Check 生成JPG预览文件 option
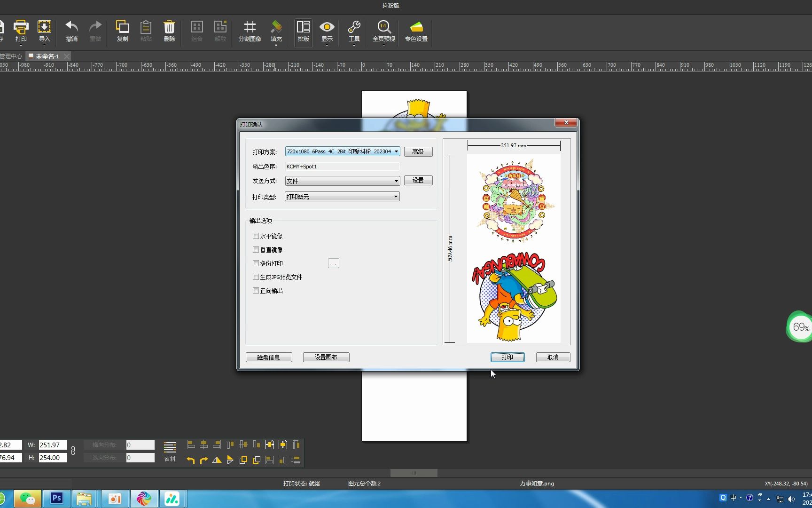The width and height of the screenshot is (812, 508). click(256, 277)
